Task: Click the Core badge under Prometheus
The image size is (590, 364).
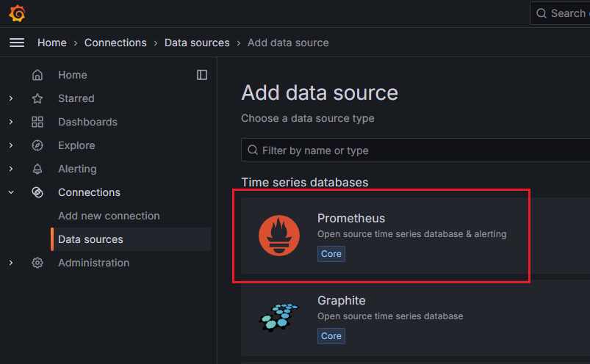Action: 331,254
